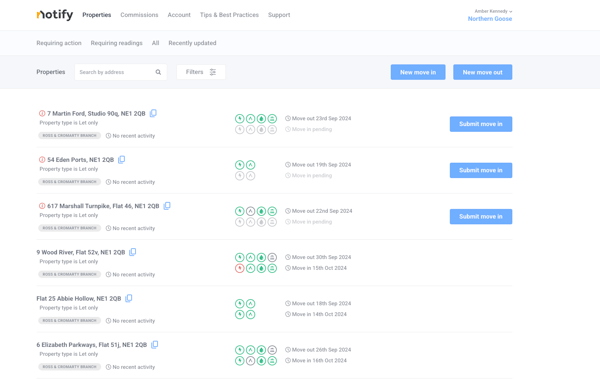600x382 pixels.
Task: Open the 617 Marshall Turnpike, Flat 46 property
Action: tap(103, 206)
